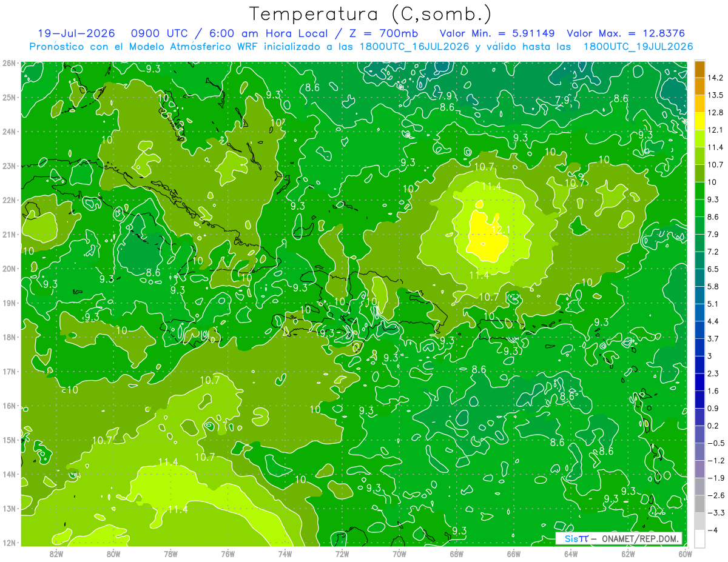Click the longitude axis label '78W'
The height and width of the screenshot is (562, 728).
point(170,554)
